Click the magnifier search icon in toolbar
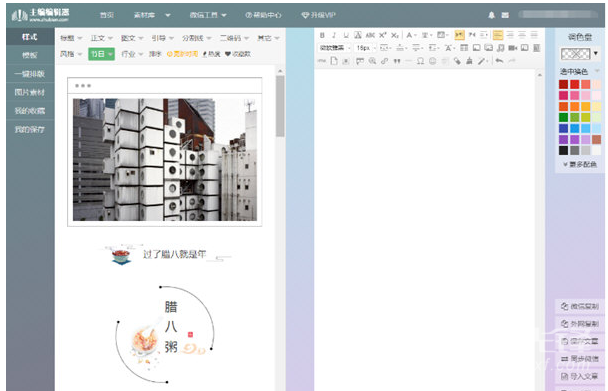 [372, 61]
